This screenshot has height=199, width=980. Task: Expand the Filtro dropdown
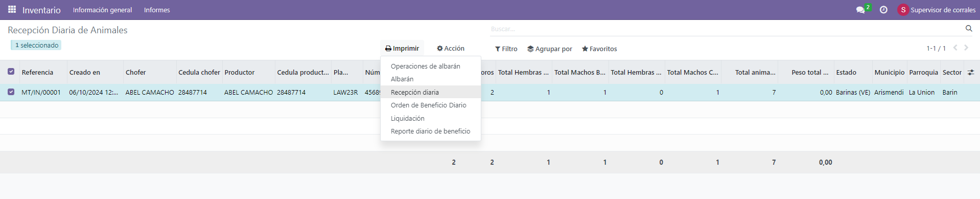[506, 49]
